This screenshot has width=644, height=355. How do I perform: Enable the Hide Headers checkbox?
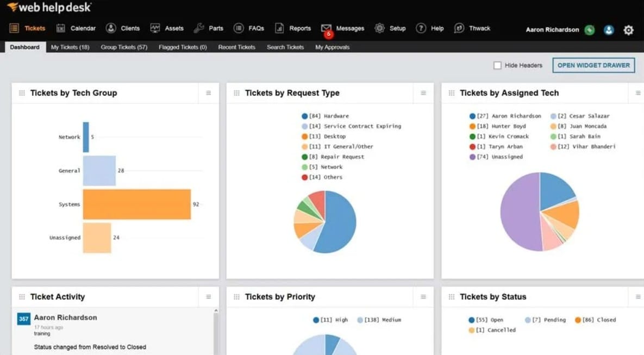497,65
